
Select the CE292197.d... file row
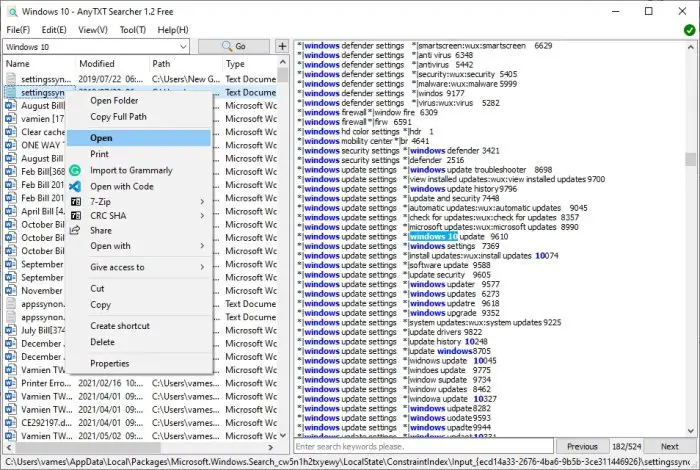pos(141,423)
